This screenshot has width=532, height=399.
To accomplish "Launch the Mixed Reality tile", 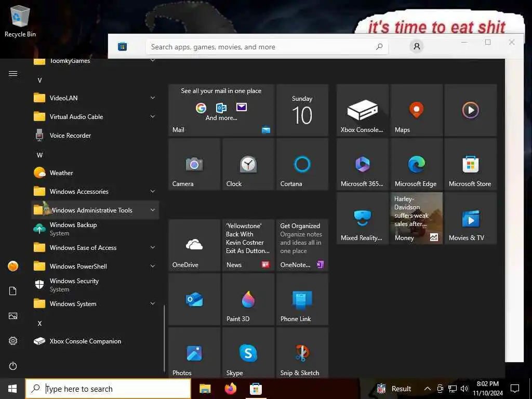I will (362, 218).
